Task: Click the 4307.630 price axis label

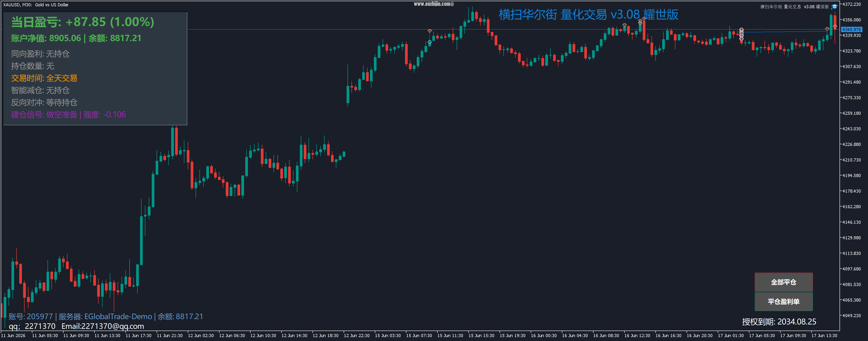Action: pyautogui.click(x=851, y=67)
